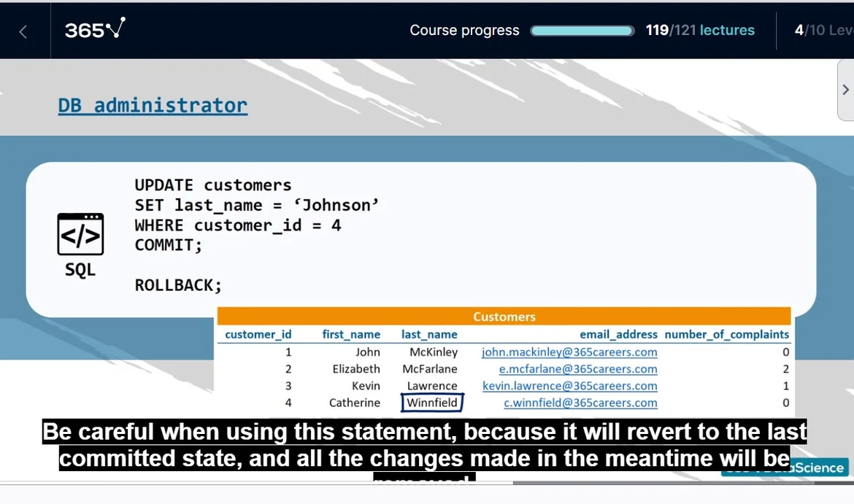This screenshot has height=504, width=854.
Task: Click the 365 DataScience watermark badge
Action: point(818,468)
